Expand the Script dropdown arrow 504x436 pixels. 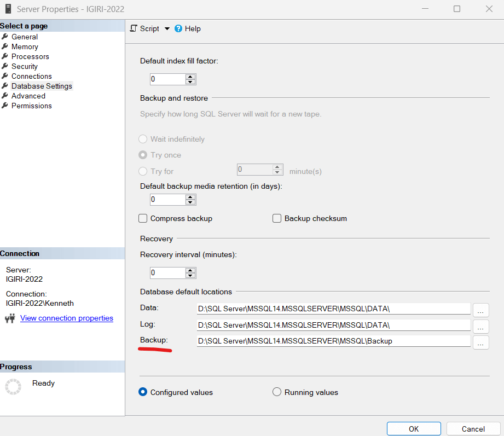pos(167,28)
